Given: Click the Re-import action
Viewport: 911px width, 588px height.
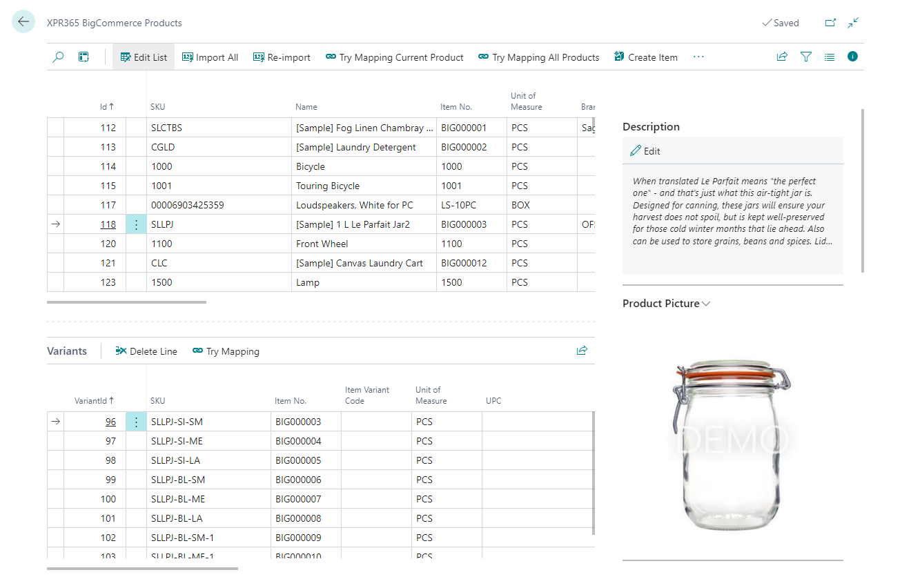Looking at the screenshot, I should (282, 57).
